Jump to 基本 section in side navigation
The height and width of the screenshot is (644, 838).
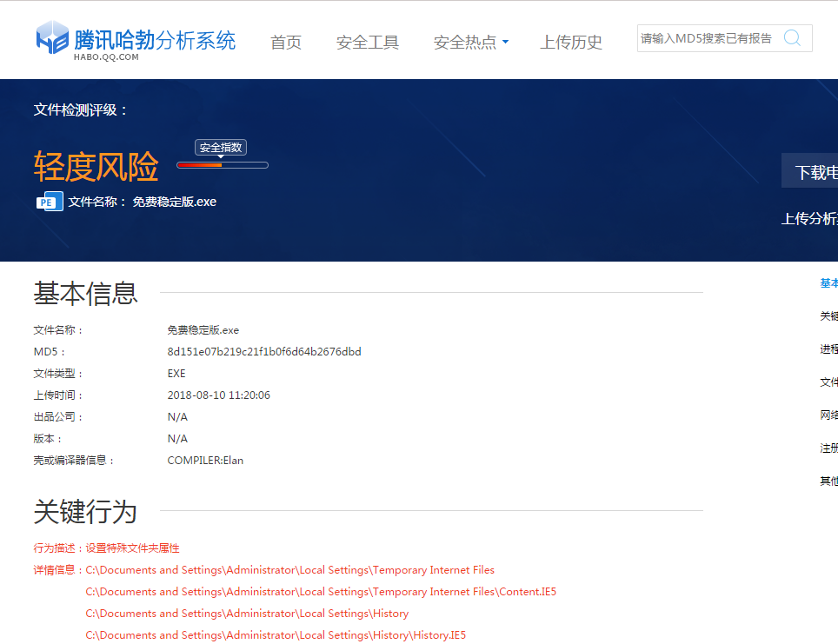[828, 283]
